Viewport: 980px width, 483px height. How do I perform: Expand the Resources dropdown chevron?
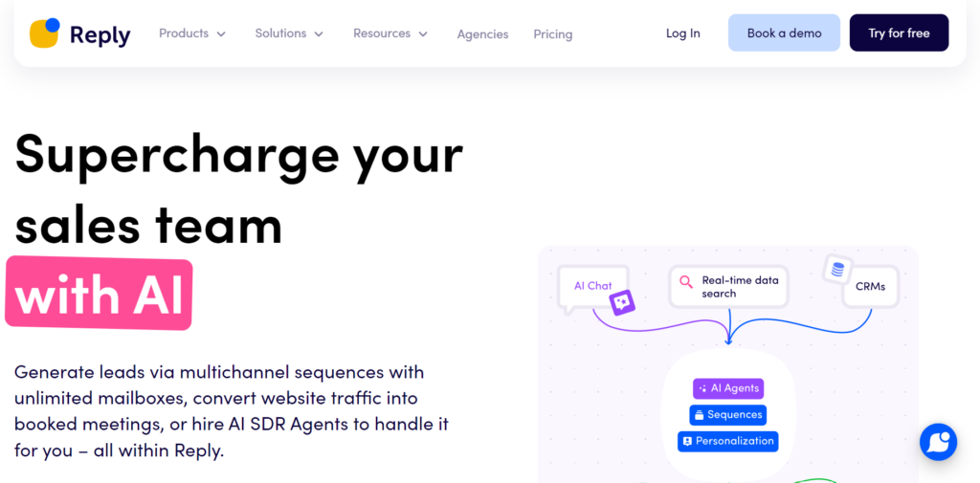click(423, 34)
